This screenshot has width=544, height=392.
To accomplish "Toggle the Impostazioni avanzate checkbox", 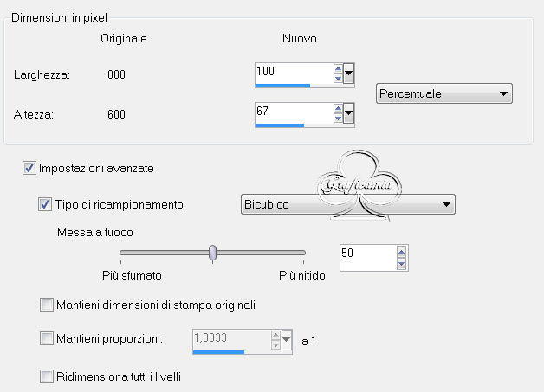I will [x=29, y=168].
